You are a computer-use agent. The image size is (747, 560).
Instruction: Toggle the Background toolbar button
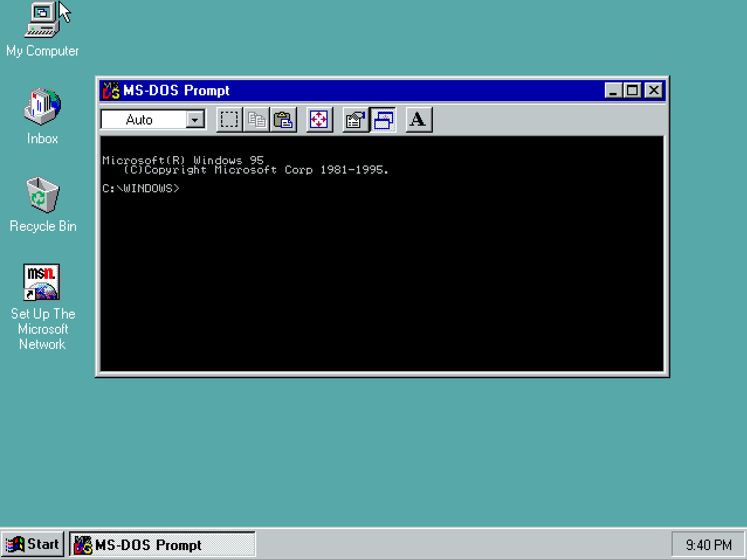tap(383, 120)
